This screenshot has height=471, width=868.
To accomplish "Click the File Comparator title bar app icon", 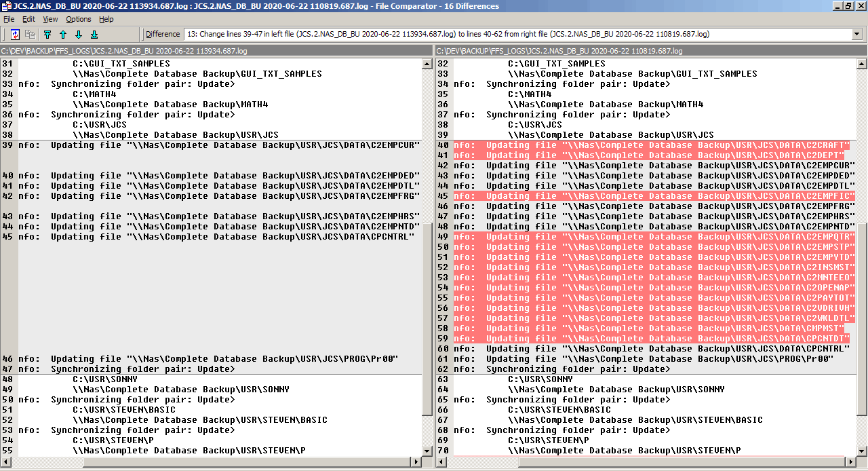I will (6, 6).
